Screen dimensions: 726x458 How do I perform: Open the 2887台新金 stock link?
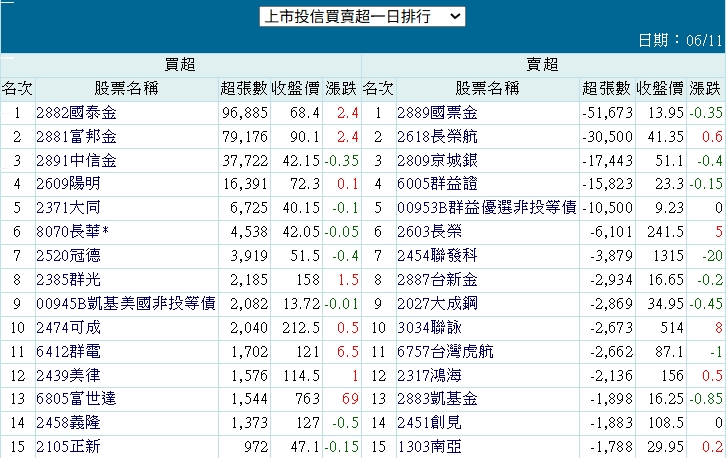click(437, 280)
